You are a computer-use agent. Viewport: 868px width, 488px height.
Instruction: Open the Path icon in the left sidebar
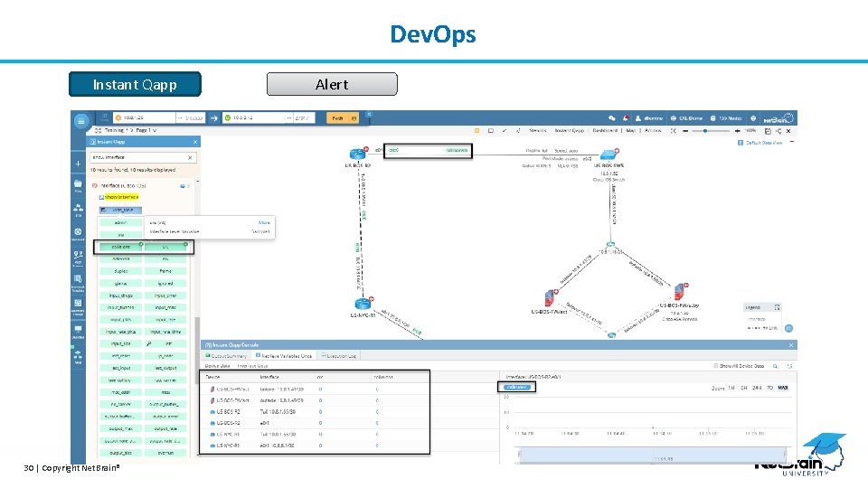[78, 256]
